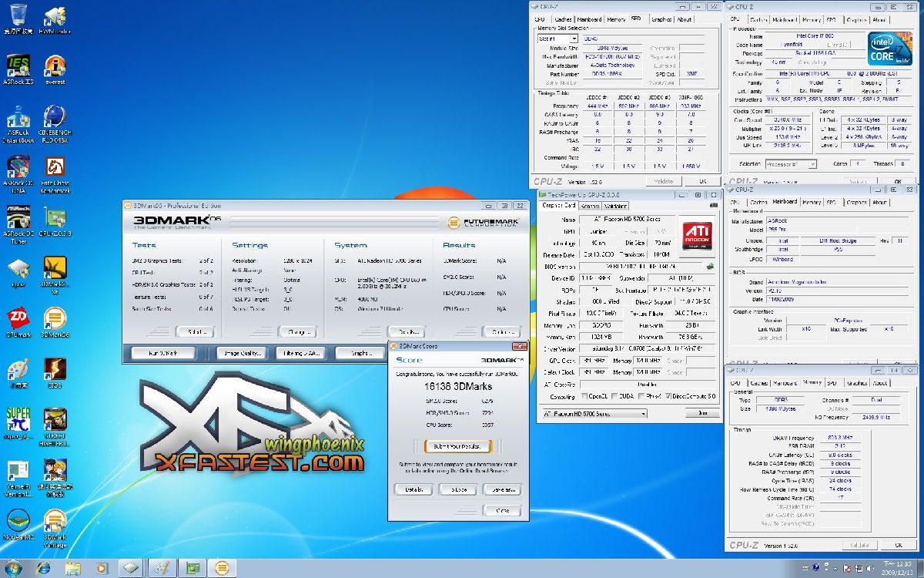Image resolution: width=924 pixels, height=578 pixels.
Task: Select CPU tab in SPD CPU-Z window
Action: (x=540, y=19)
